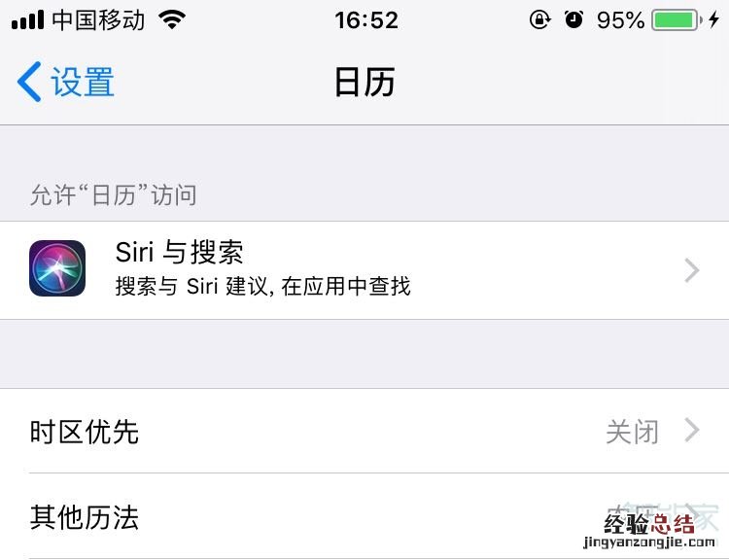
Task: Open Siri 与搜索 settings
Action: 364,270
